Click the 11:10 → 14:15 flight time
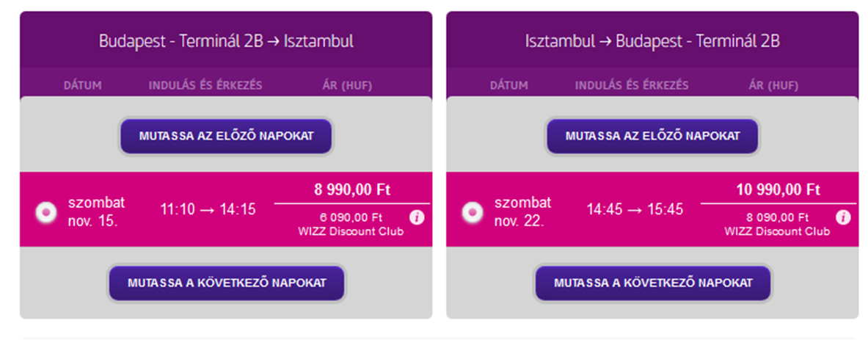The height and width of the screenshot is (340, 868). tap(208, 210)
